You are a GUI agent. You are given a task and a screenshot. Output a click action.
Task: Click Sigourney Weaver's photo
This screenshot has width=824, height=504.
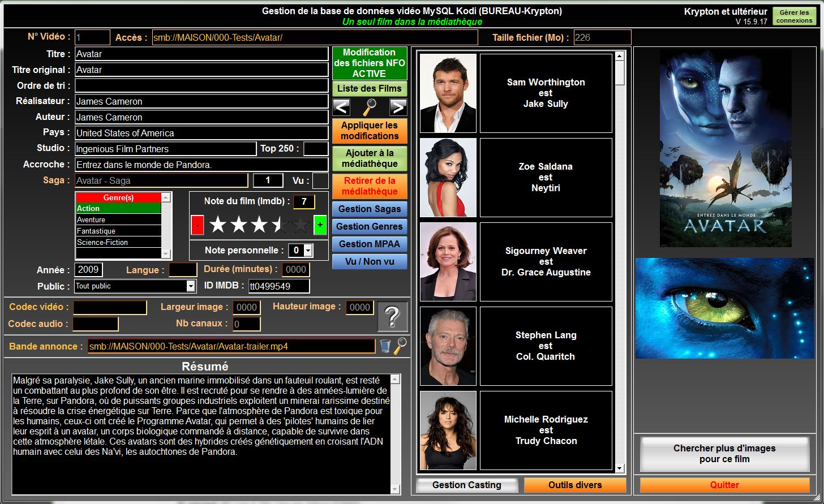tap(448, 262)
